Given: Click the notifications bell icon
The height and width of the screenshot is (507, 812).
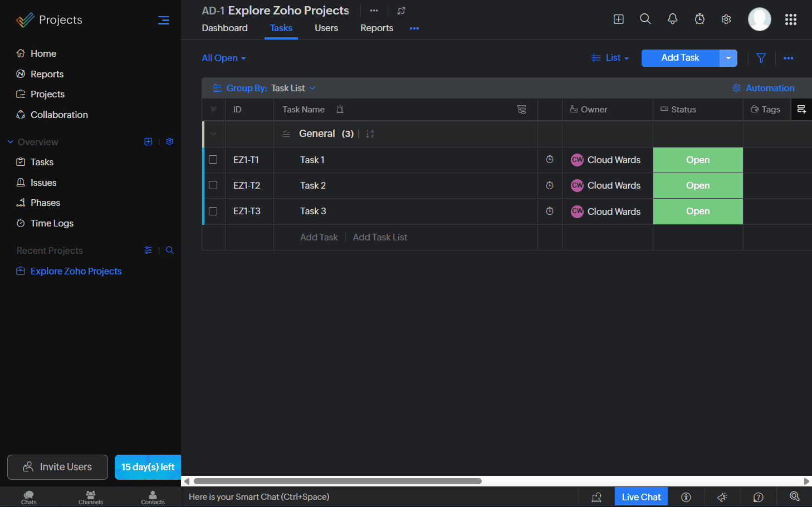Looking at the screenshot, I should (672, 19).
